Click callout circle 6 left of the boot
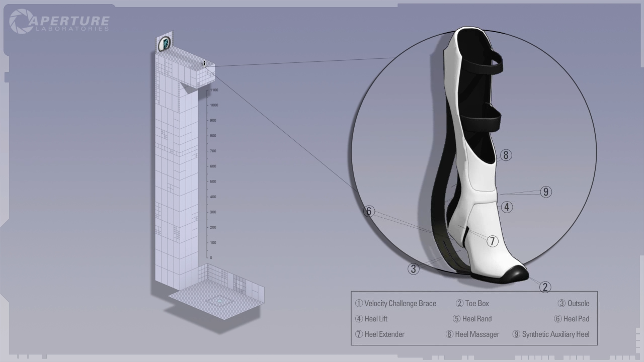The width and height of the screenshot is (644, 362). 369,211
